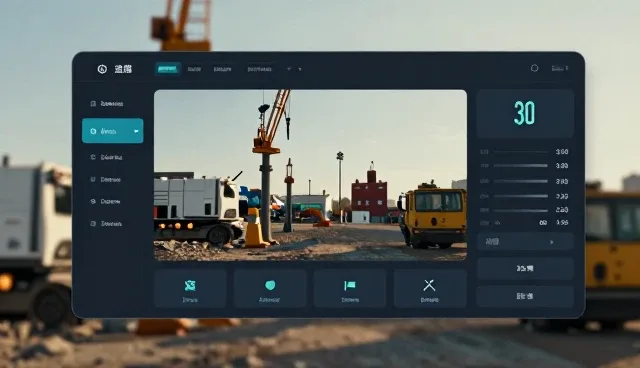
Task: Click the teal map tile icon below the video
Action: point(190,286)
